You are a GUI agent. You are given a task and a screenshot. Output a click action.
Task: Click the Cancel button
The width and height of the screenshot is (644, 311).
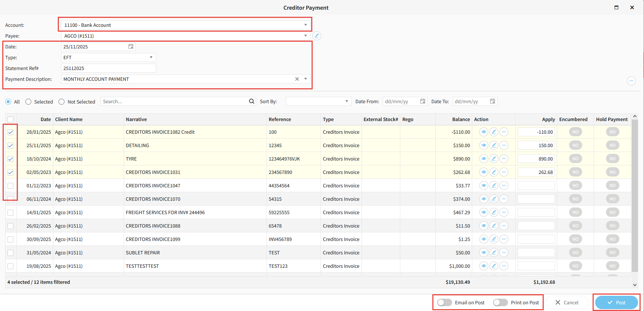tap(567, 302)
